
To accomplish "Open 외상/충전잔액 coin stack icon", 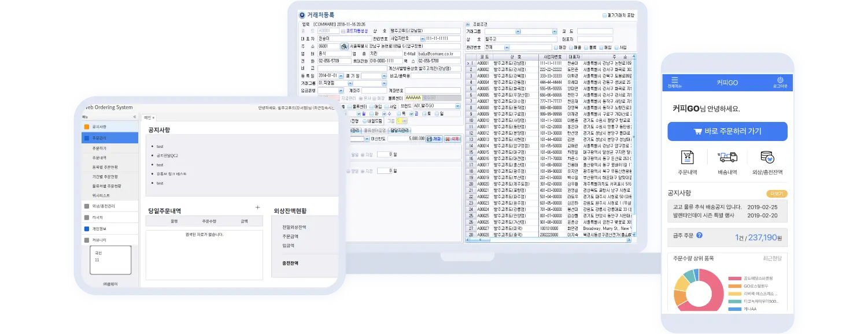I will (x=767, y=158).
